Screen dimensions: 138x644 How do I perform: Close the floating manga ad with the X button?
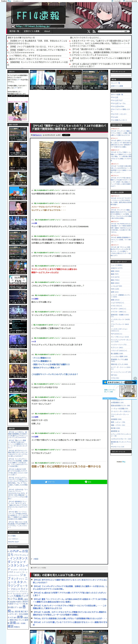[x=135, y=378]
